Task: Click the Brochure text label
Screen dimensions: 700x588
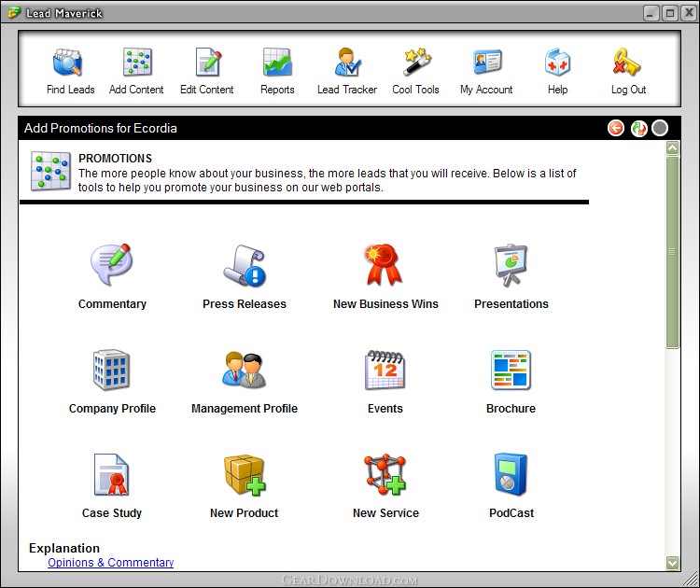Action: pos(511,409)
